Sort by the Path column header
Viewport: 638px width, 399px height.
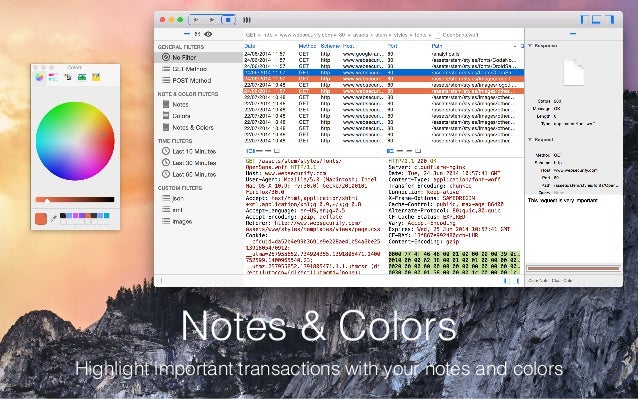(x=437, y=46)
